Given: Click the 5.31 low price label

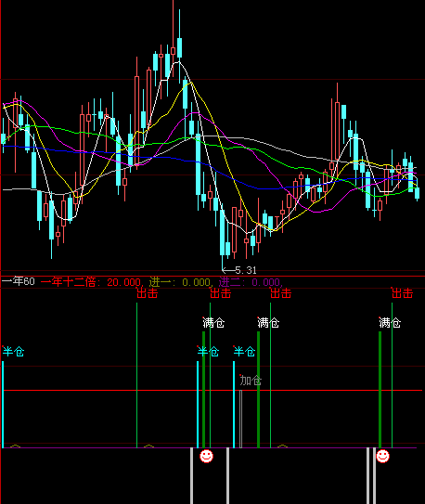Looking at the screenshot, I should (x=246, y=270).
